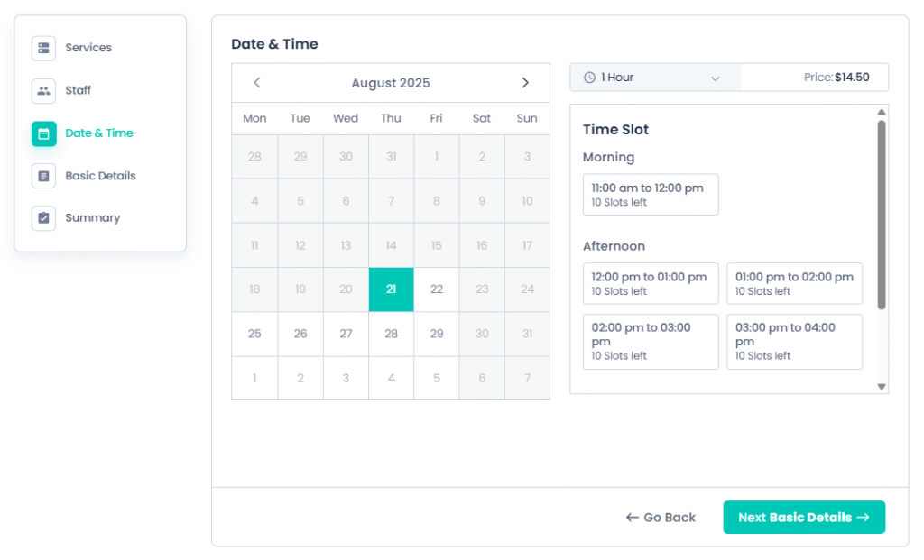Viewport: 924px width, 560px height.
Task: Choose the 12:00 pm to 01:00 pm slot
Action: point(651,283)
